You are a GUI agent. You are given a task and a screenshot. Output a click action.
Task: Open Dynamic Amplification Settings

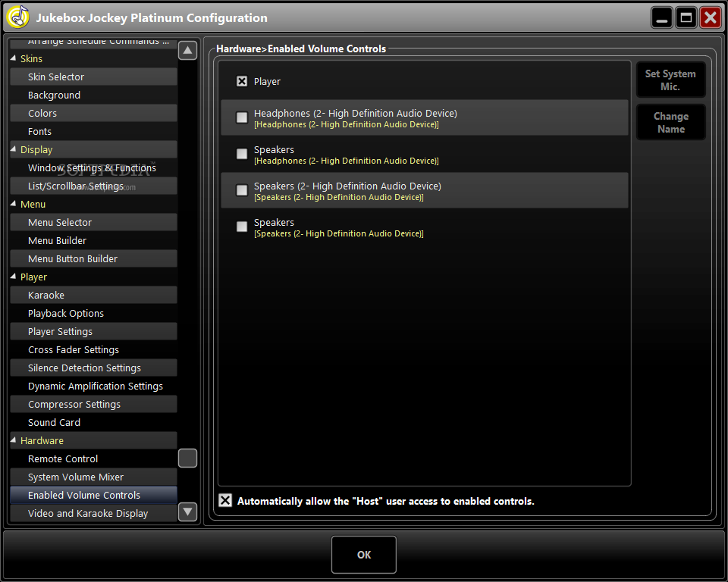point(93,386)
